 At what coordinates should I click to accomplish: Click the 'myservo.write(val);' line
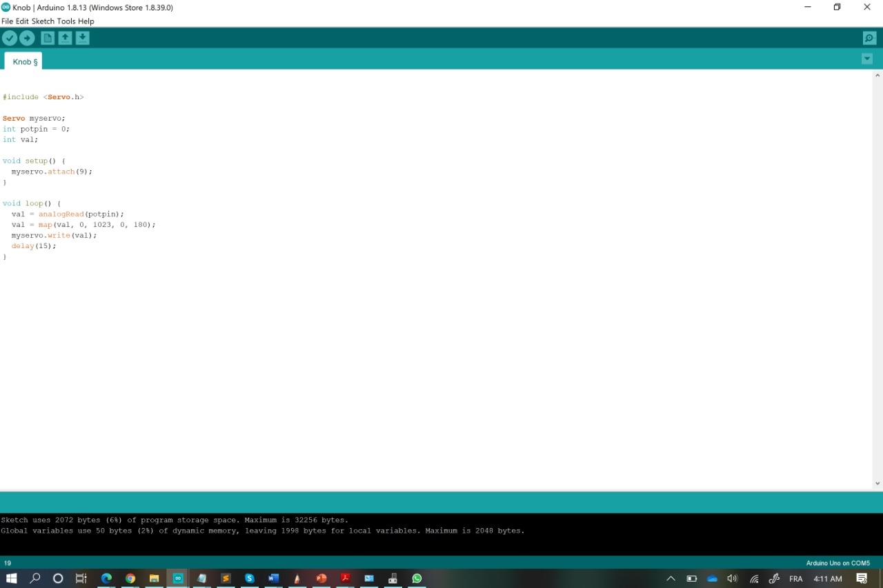[x=54, y=235]
